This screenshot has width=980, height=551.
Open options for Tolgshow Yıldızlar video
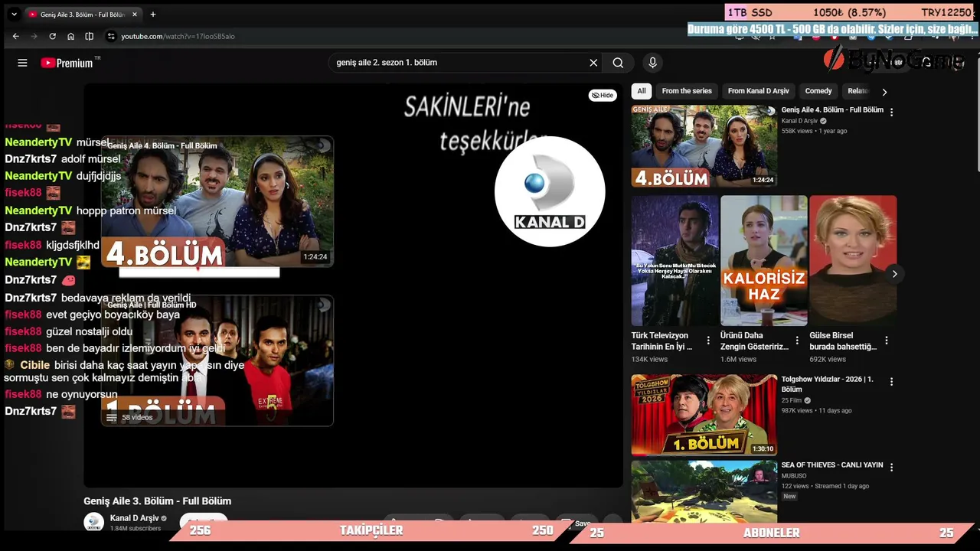[891, 381]
